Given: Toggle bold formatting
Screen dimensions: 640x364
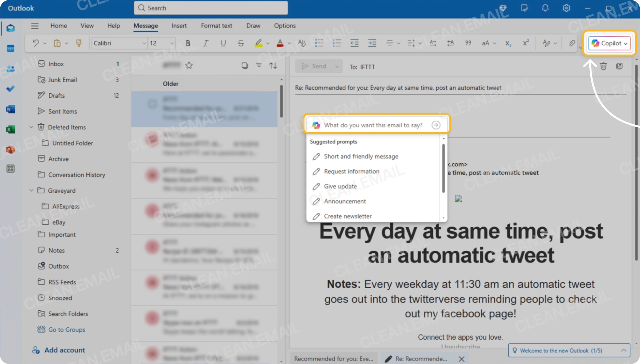Looking at the screenshot, I should coord(188,43).
